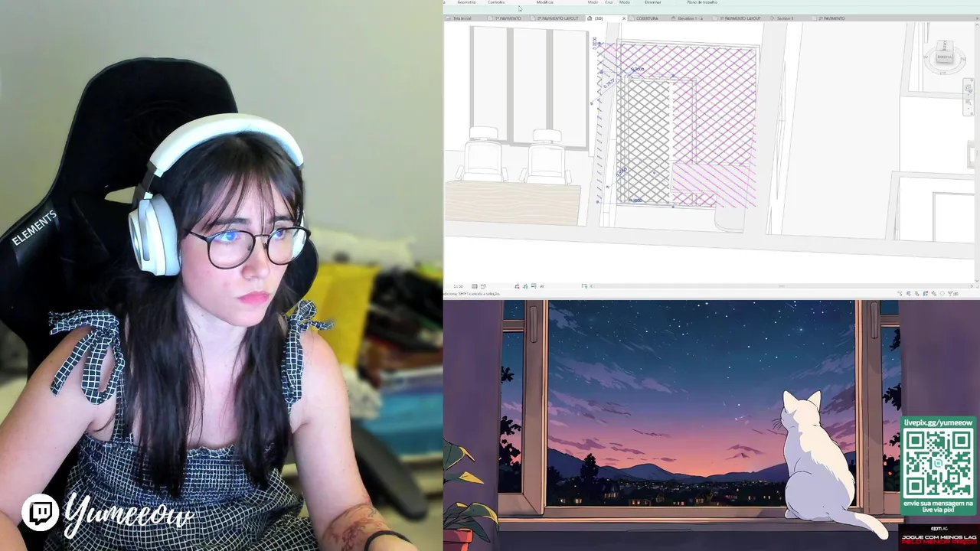This screenshot has width=980, height=551.
Task: Click the livepix QR code
Action: (938, 463)
